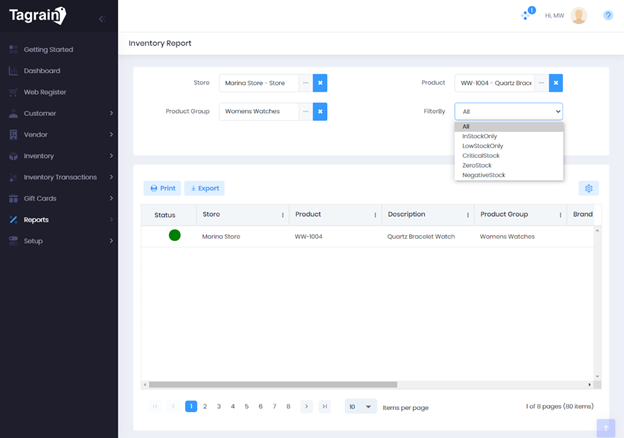Screen dimensions: 624x438
Task: Click the Store input field
Action: coord(259,83)
